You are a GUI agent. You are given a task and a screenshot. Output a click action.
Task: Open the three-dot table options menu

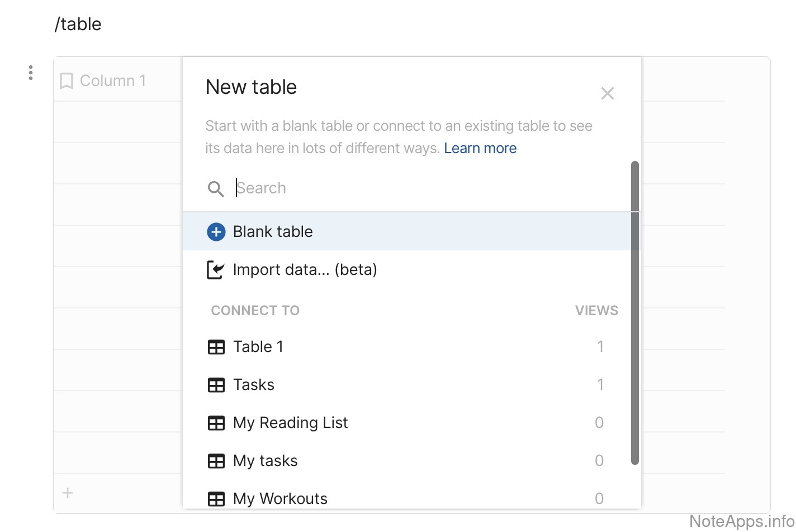[x=31, y=73]
